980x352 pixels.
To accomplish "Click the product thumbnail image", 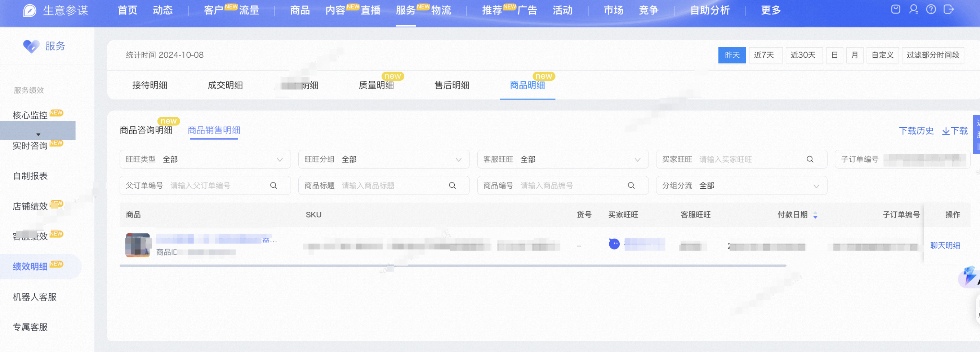I will 137,245.
